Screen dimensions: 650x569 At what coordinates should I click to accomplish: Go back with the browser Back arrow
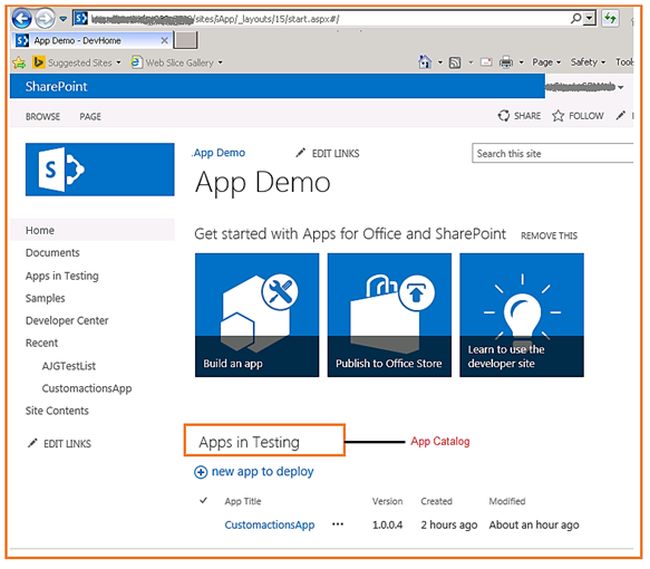click(22, 19)
